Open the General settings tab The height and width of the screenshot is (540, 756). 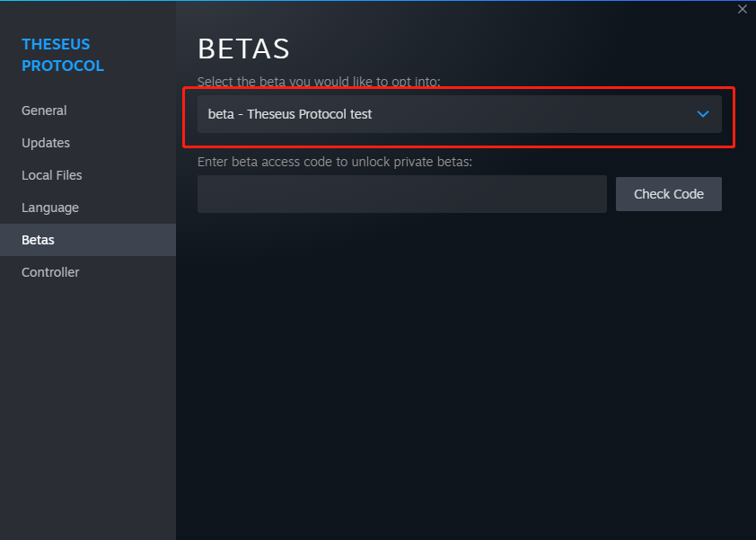point(44,111)
